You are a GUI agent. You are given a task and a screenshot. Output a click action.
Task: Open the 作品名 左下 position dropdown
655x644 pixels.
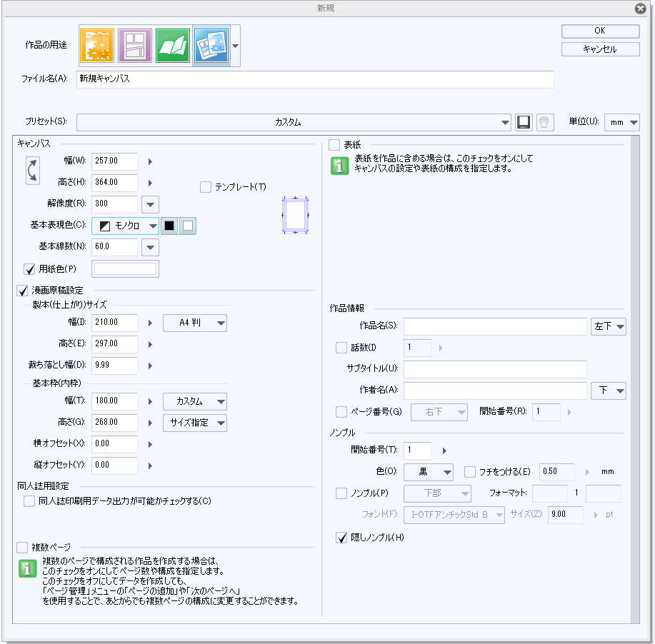[609, 326]
